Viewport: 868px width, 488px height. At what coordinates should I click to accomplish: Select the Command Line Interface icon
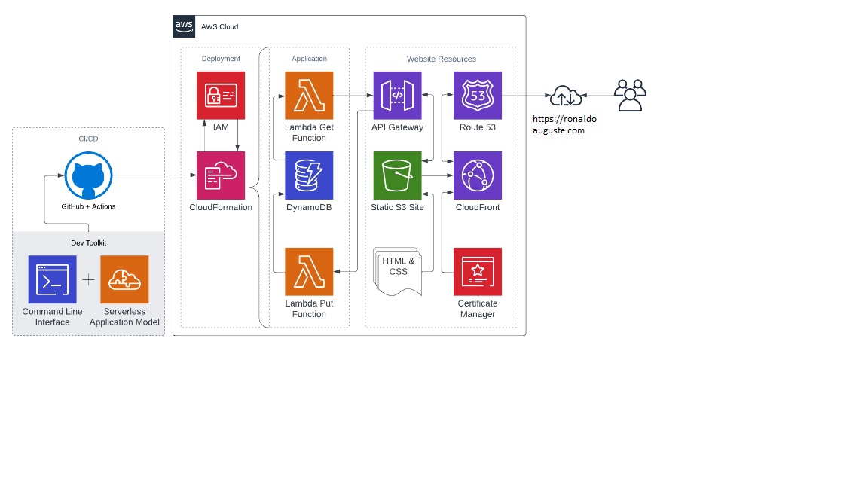52,279
